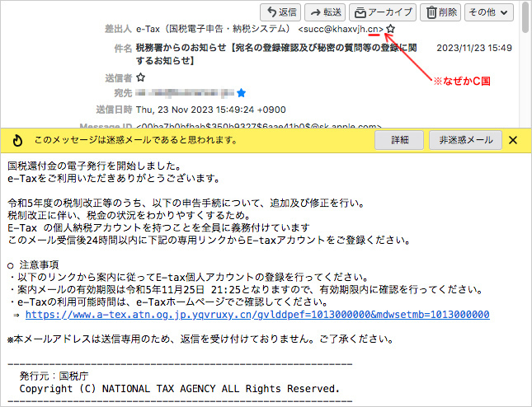This screenshot has height=407, width=532.
Task: Mark message as 非迷惑メール
Action: pos(465,140)
